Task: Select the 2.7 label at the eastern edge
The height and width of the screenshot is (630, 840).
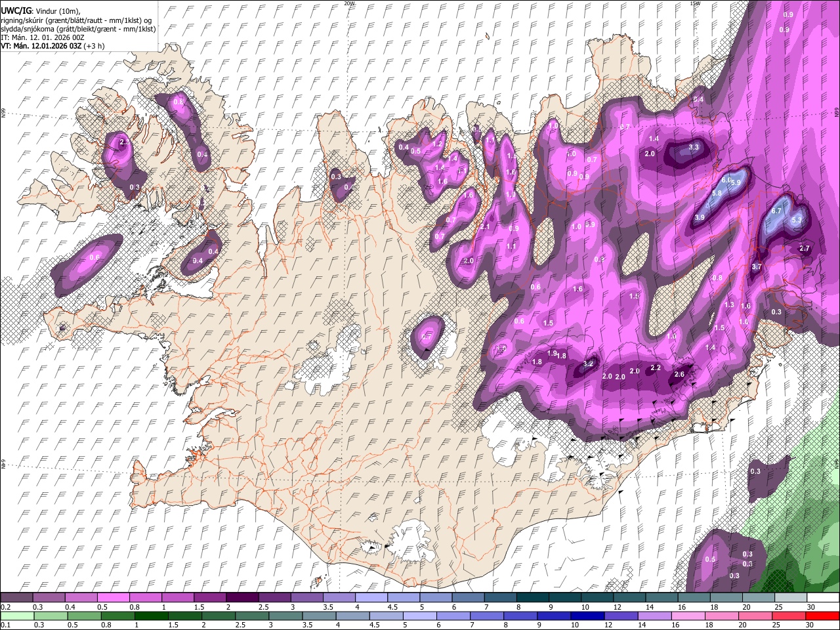Action: [x=805, y=249]
